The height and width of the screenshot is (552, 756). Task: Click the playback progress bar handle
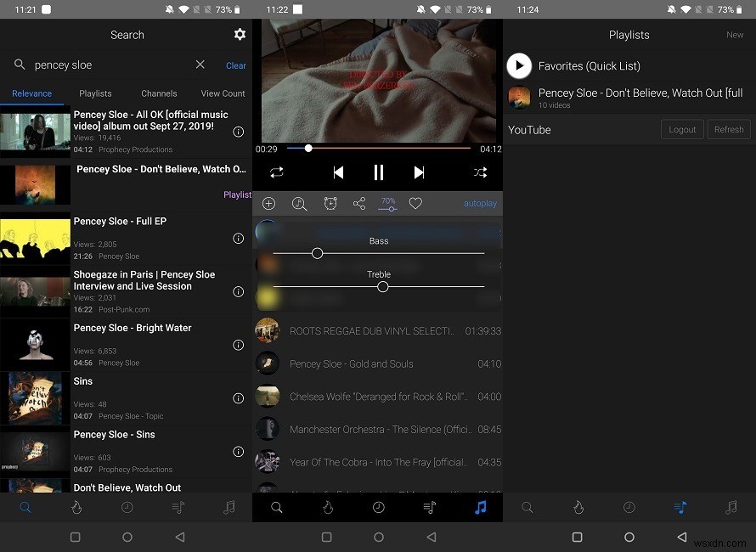(x=308, y=148)
